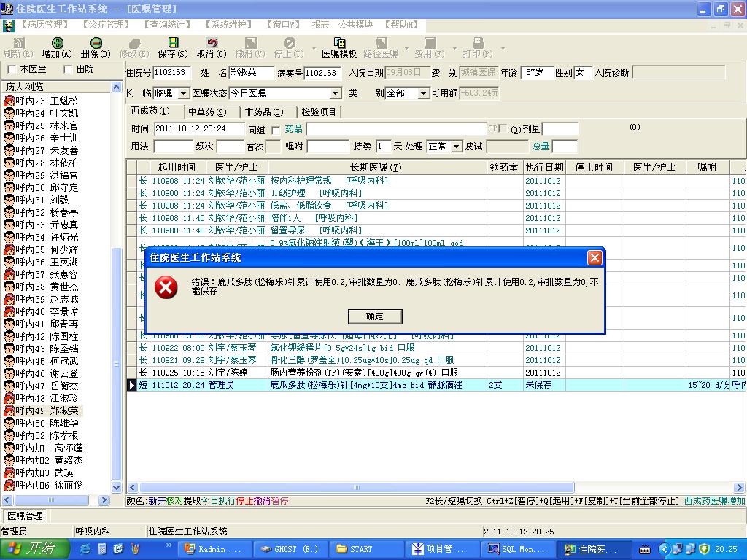Click the keyboard icon in system tray

(645, 550)
